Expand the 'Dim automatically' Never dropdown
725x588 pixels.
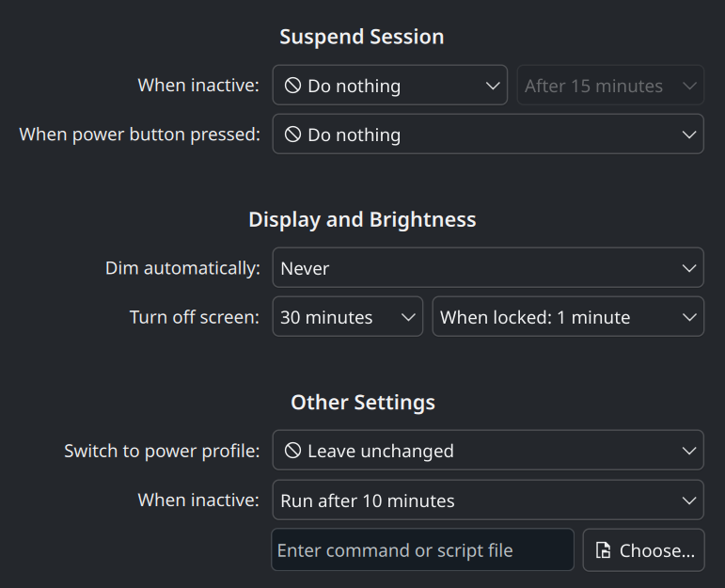[487, 268]
